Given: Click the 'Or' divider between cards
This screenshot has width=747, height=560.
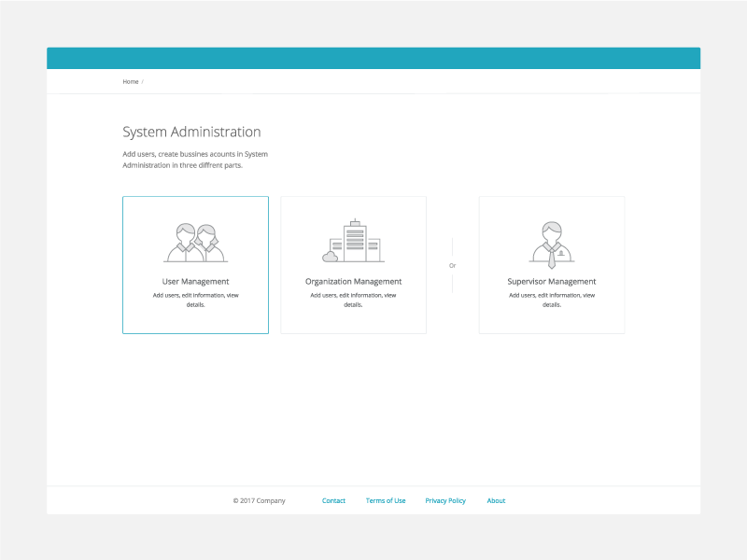Looking at the screenshot, I should [x=453, y=265].
